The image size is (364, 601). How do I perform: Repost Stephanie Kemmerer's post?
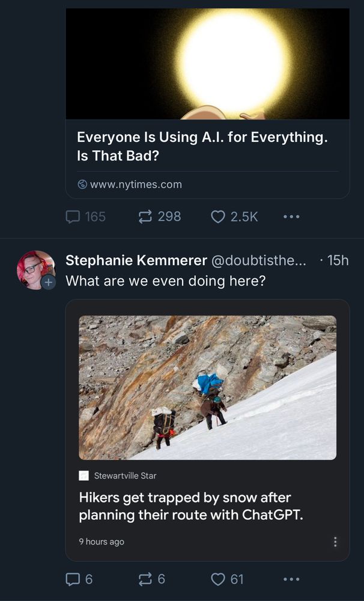point(145,579)
